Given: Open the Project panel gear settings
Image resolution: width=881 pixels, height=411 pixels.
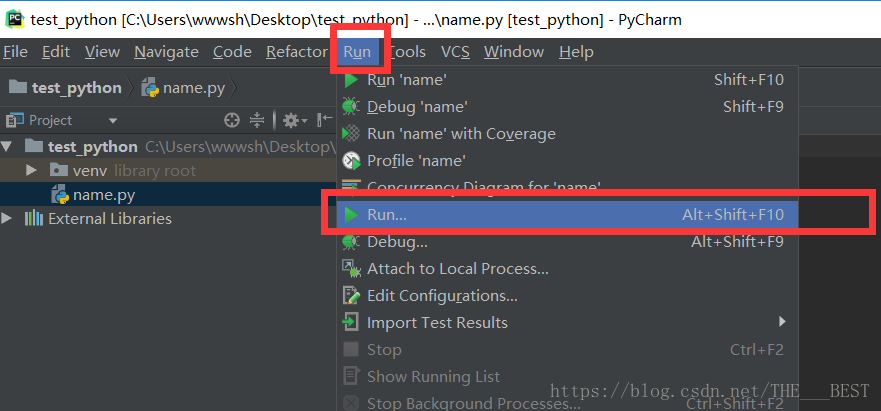Looking at the screenshot, I should click(x=295, y=120).
